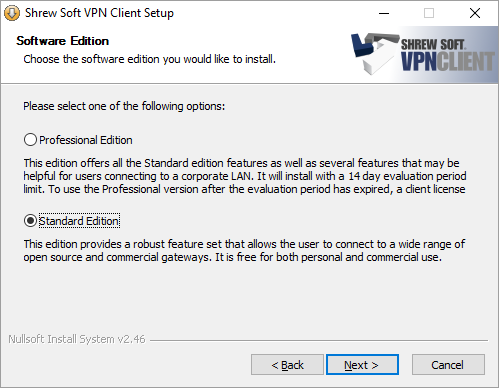This screenshot has width=499, height=388.
Task: Click the 'Professional Edition' label text
Action: (86, 140)
